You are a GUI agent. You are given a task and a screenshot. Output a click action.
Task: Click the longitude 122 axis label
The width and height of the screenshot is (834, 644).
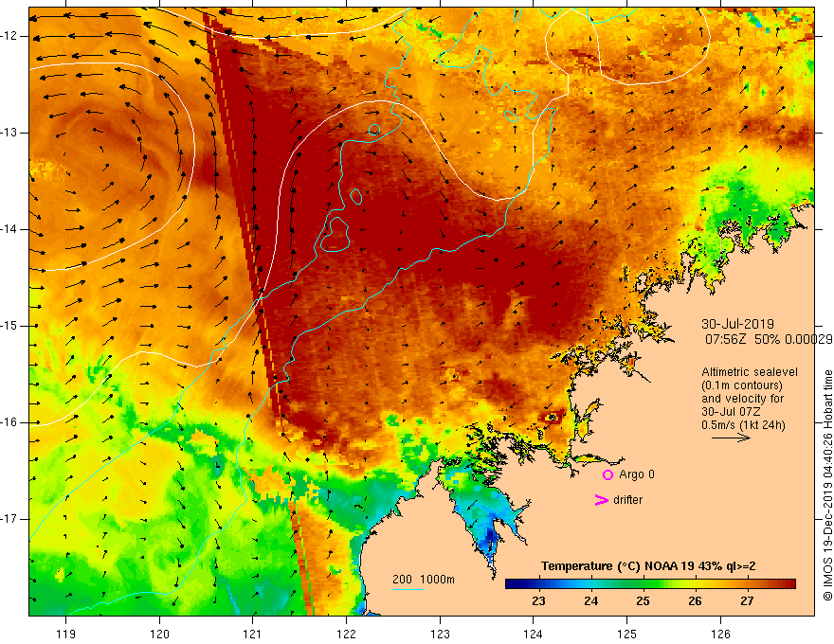pos(346,634)
